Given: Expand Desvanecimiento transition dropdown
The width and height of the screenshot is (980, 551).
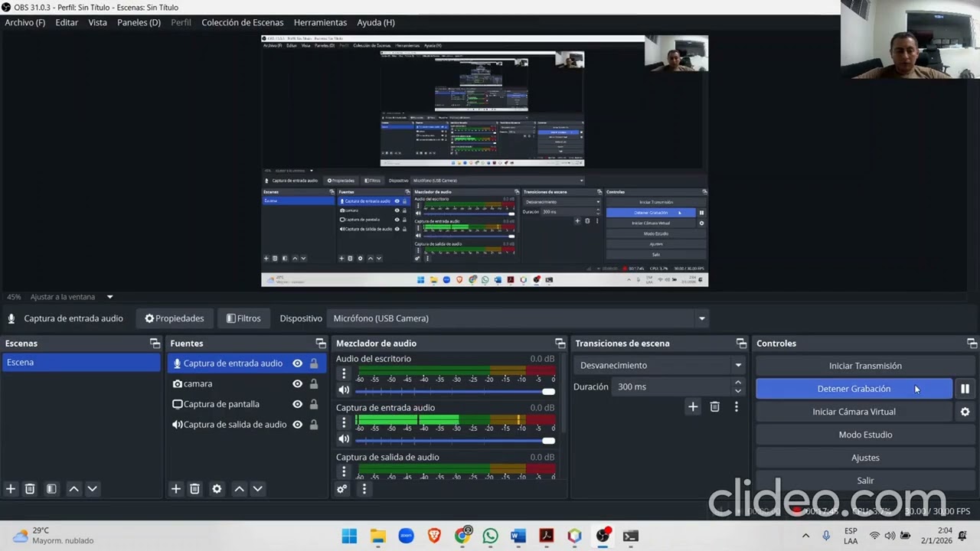Looking at the screenshot, I should [x=661, y=366].
